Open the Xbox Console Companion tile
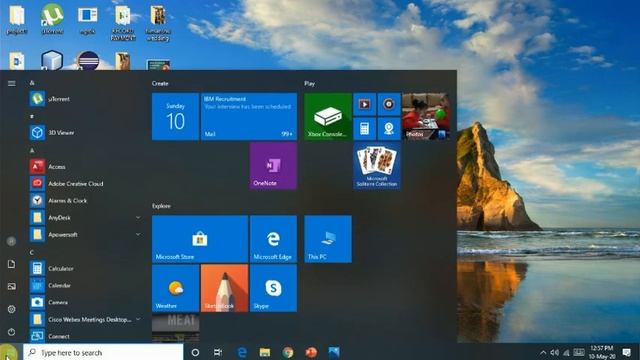 328,116
